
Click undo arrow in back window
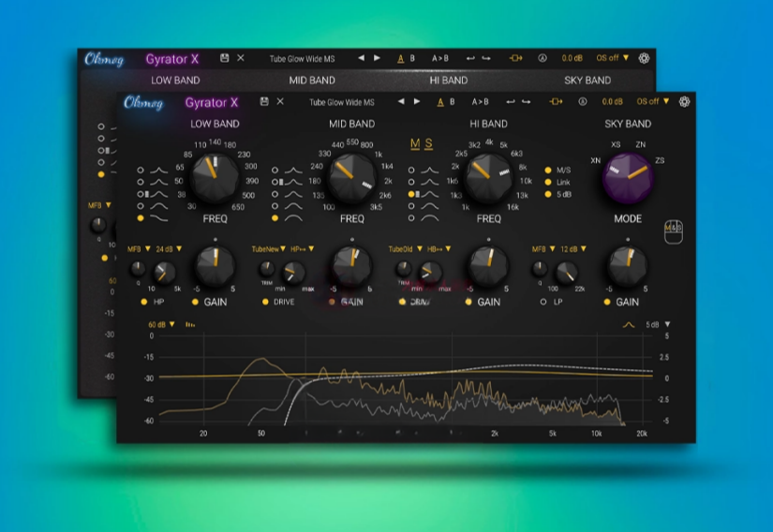click(470, 59)
